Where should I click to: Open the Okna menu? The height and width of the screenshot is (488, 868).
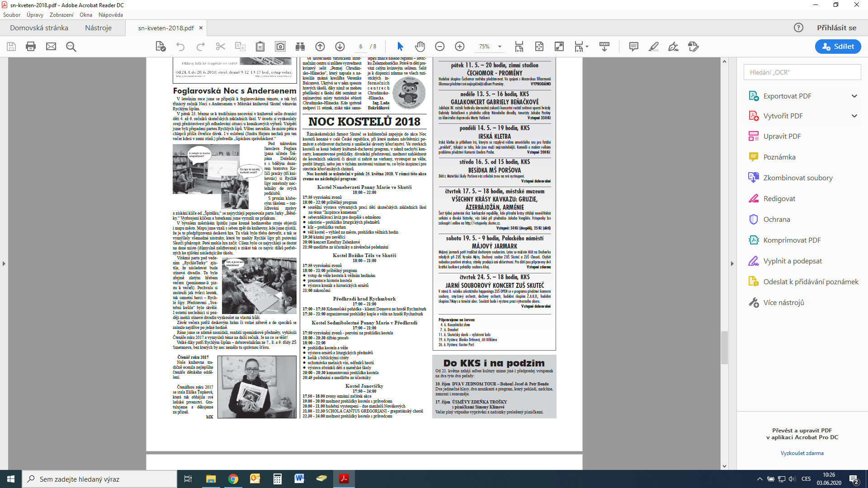click(x=86, y=15)
